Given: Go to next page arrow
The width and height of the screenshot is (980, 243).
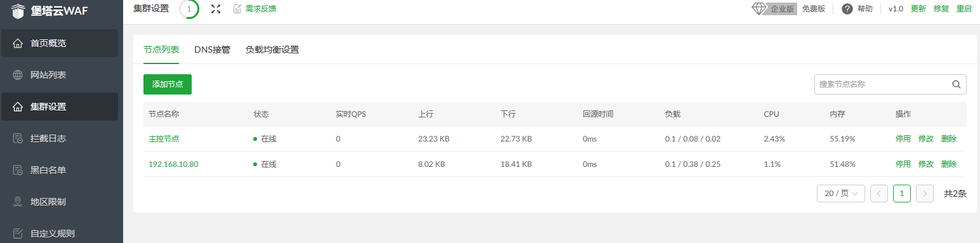Looking at the screenshot, I should click(x=925, y=194).
